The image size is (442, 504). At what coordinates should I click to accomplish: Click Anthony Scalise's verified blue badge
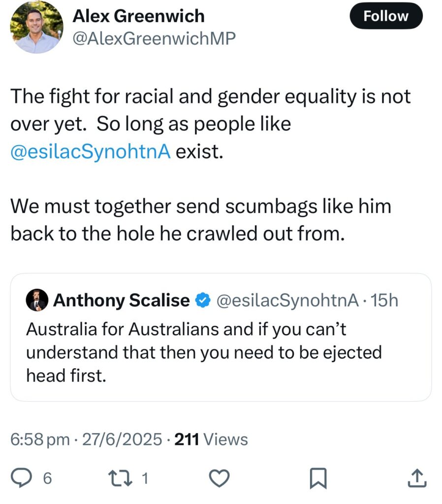pos(203,300)
